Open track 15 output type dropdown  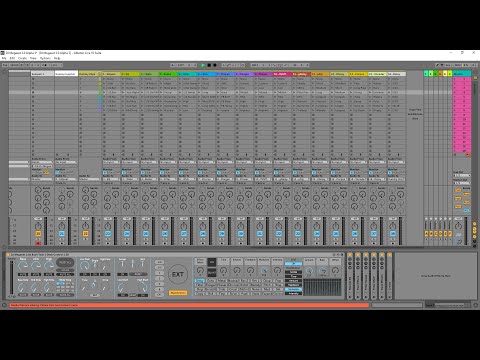[x=377, y=179]
